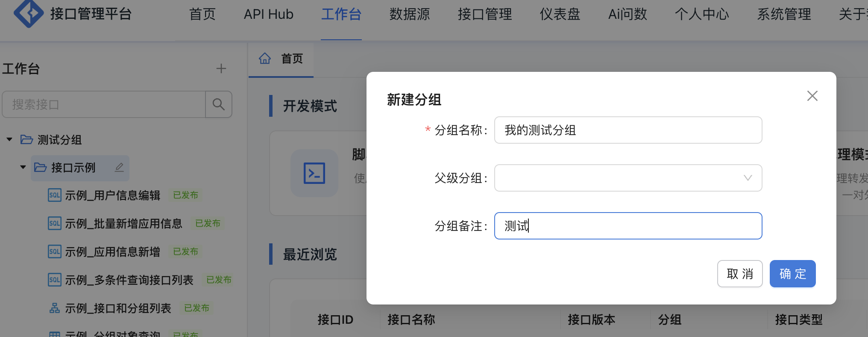
Task: Click the 接口类型 column header
Action: click(799, 319)
